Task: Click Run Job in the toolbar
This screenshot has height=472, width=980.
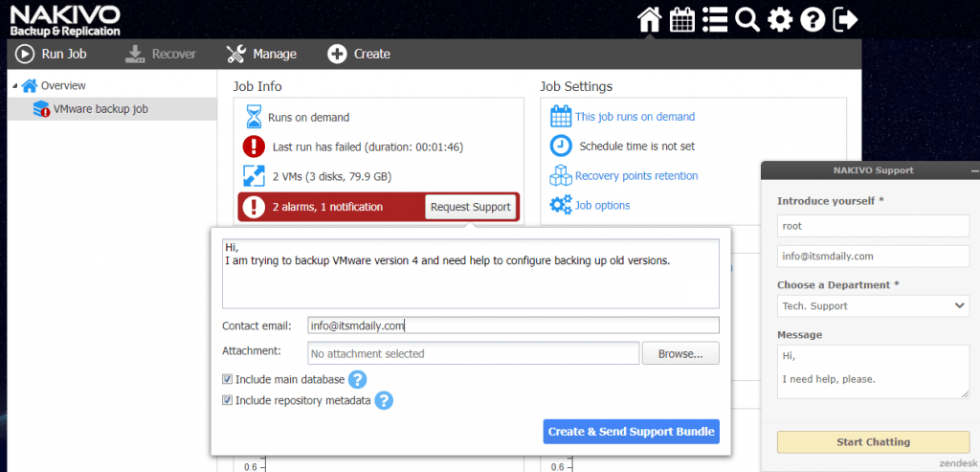Action: click(51, 55)
